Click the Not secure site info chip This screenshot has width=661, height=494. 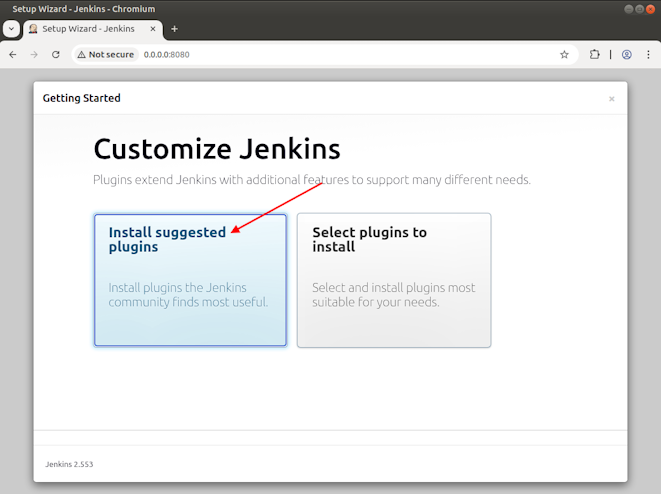pos(105,54)
